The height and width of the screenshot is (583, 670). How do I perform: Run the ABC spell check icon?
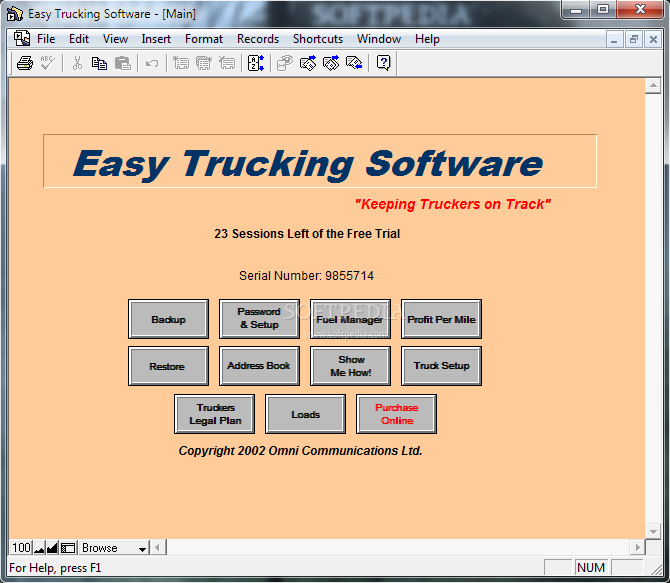(47, 63)
